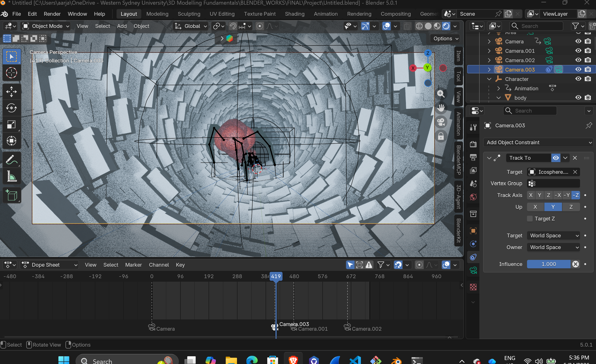Activate the Move tool
Image resolution: width=596 pixels, height=364 pixels.
pyautogui.click(x=11, y=92)
